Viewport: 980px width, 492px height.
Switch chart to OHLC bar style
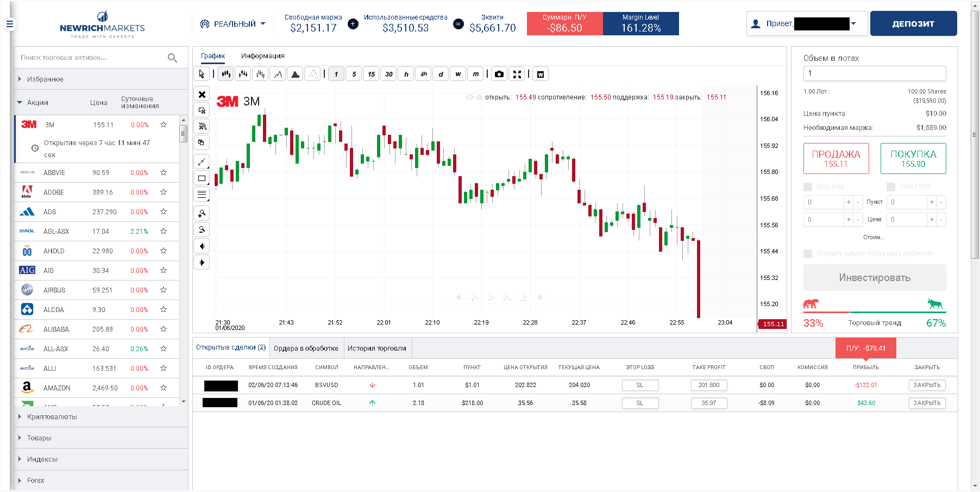pyautogui.click(x=261, y=74)
